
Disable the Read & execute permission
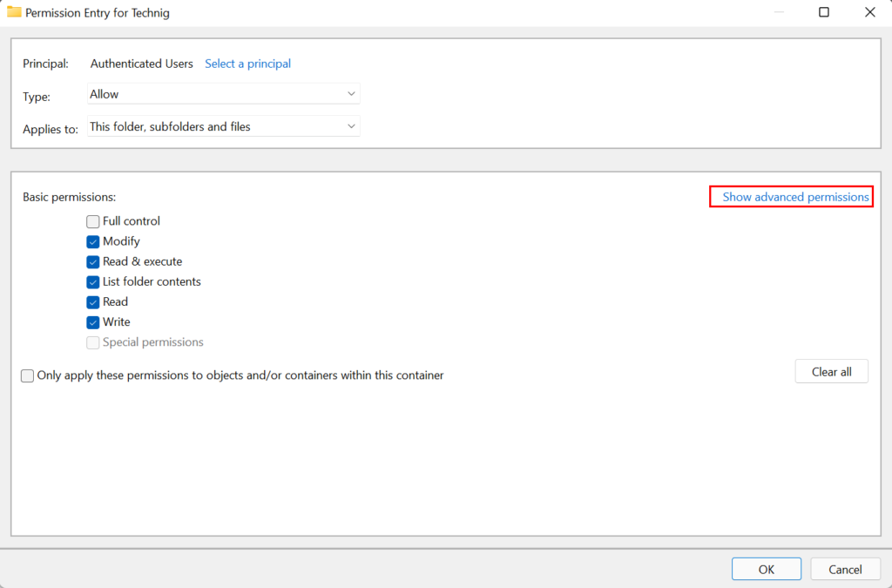pos(93,261)
